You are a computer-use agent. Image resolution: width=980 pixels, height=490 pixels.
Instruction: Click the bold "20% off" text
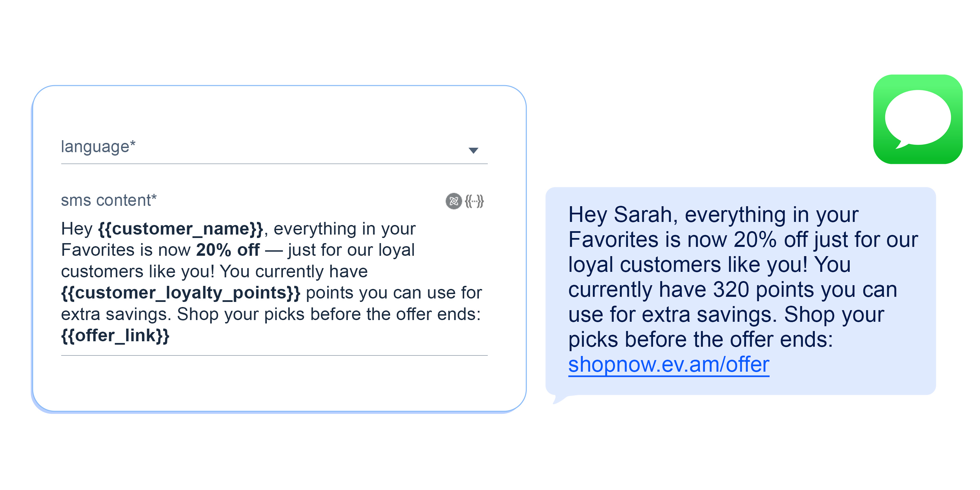click(x=228, y=250)
